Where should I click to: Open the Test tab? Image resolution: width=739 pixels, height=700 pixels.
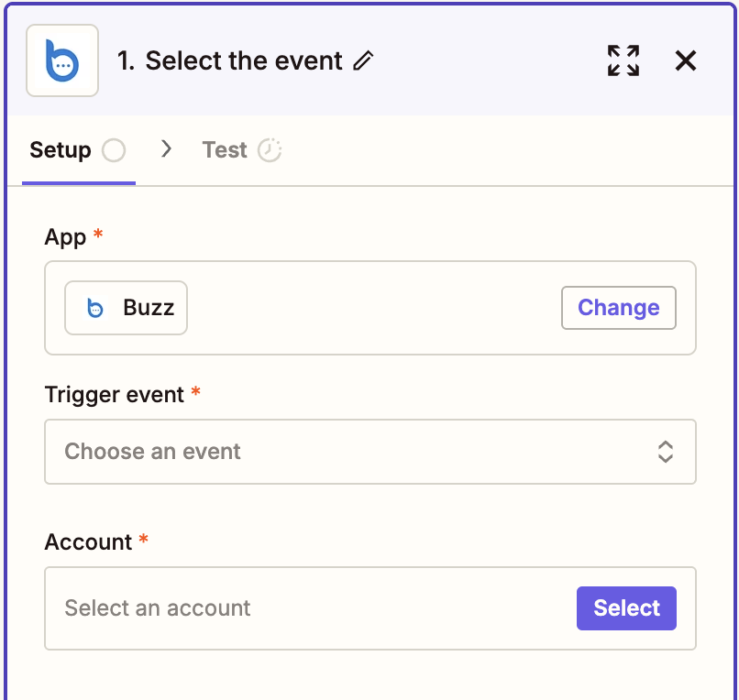point(225,150)
